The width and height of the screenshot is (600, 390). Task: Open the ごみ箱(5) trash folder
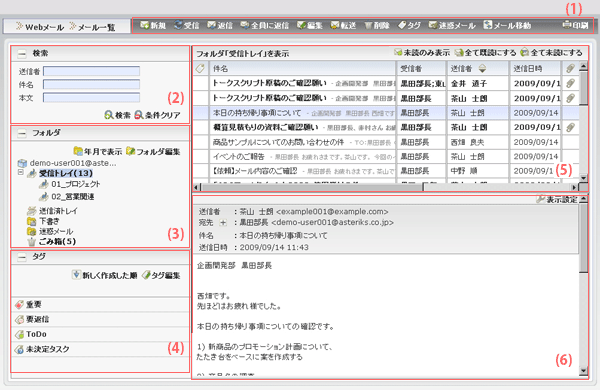tap(57, 242)
